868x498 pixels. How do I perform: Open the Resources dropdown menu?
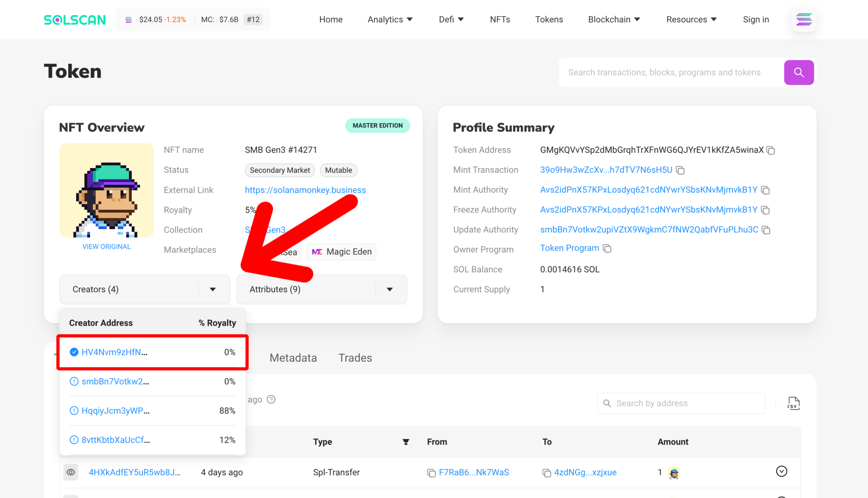[691, 19]
